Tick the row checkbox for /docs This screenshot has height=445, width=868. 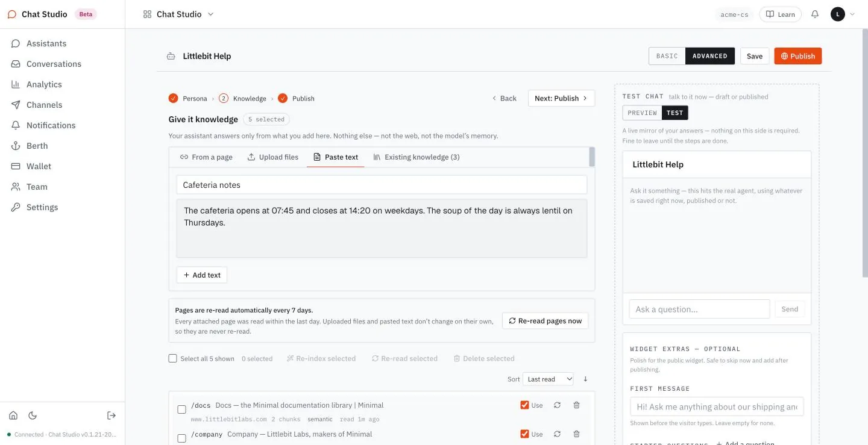point(181,409)
